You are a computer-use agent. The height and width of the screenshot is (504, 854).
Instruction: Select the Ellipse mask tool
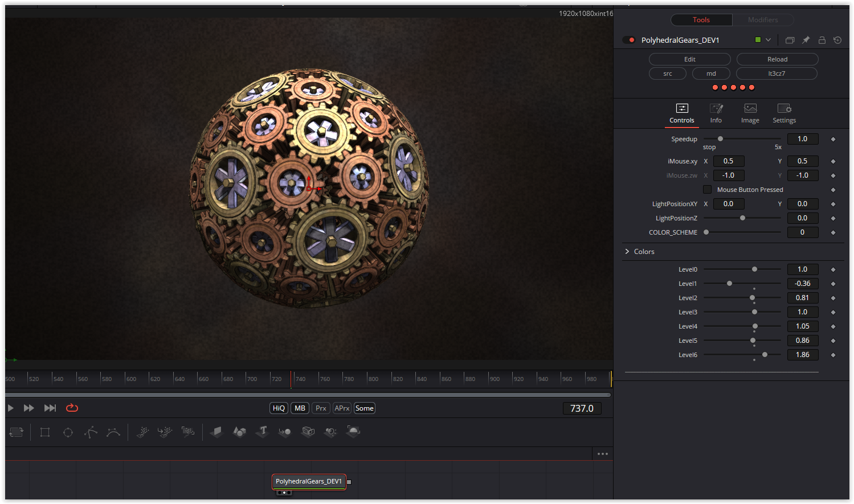pyautogui.click(x=68, y=432)
